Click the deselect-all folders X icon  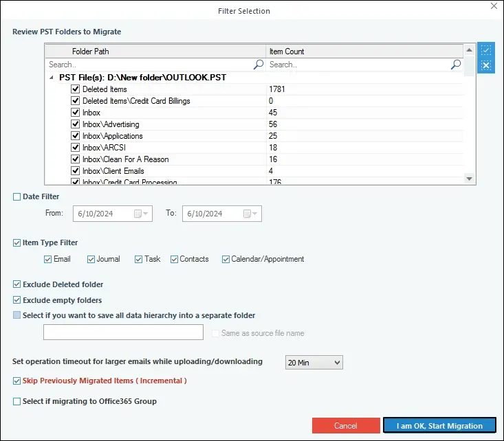485,65
